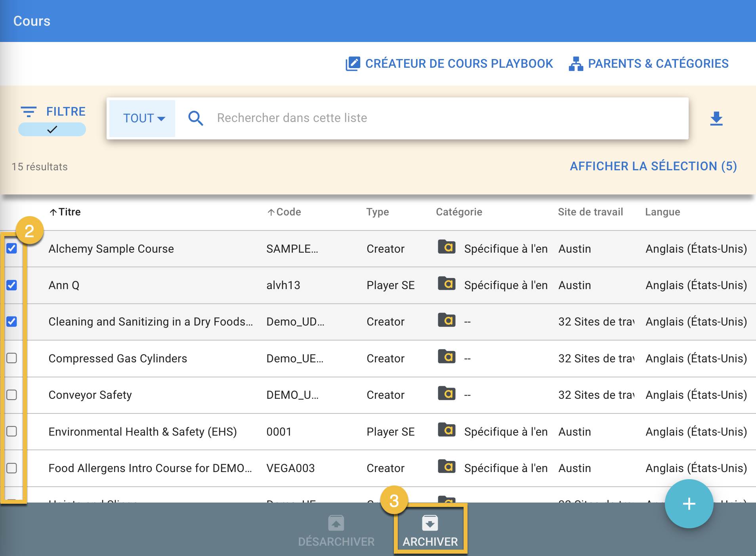This screenshot has height=556, width=756.
Task: Open the Créateur de cours Playbook edit icon
Action: tap(352, 64)
